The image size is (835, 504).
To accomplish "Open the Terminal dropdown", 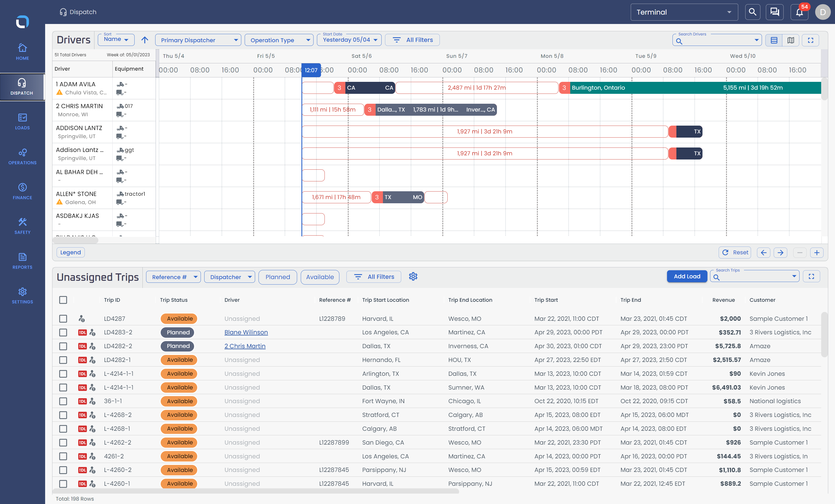I will coord(684,12).
